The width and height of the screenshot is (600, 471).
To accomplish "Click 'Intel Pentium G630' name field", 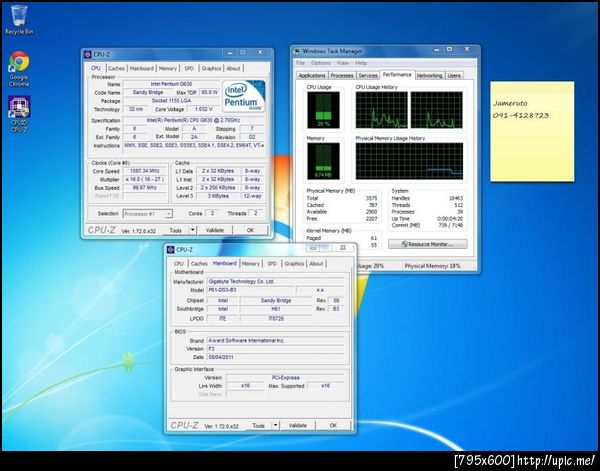I will [x=171, y=84].
